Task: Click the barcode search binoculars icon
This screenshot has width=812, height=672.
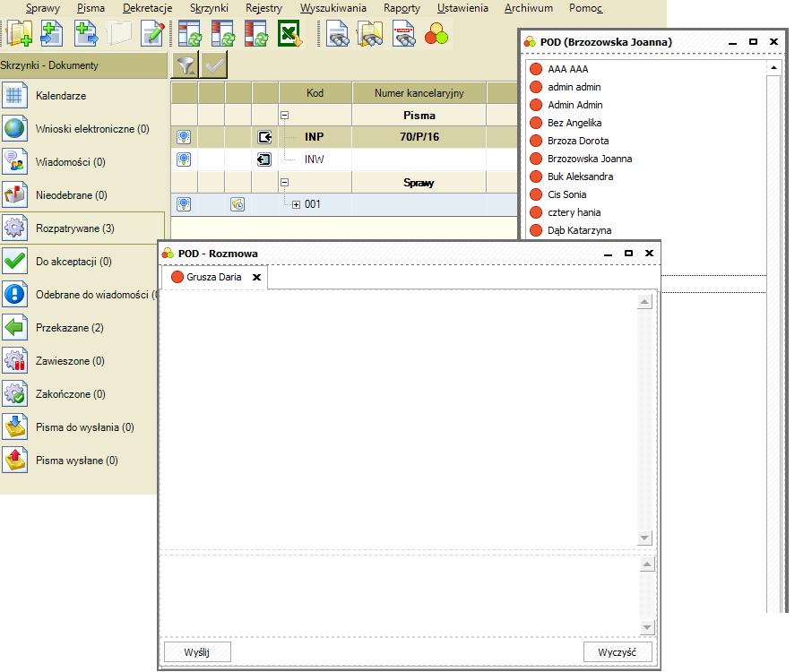Action: pos(403,34)
